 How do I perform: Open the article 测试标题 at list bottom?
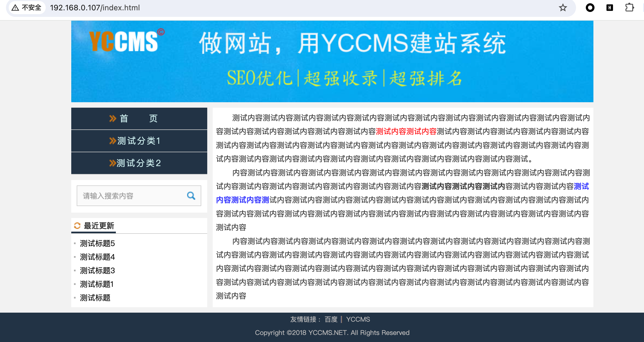click(95, 298)
